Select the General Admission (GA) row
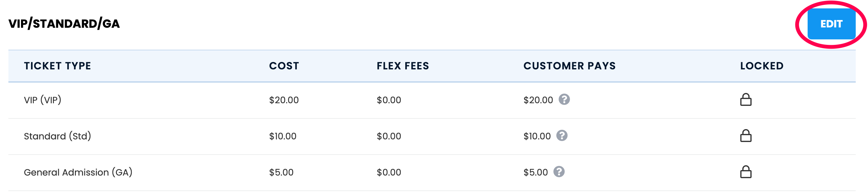 (432, 172)
